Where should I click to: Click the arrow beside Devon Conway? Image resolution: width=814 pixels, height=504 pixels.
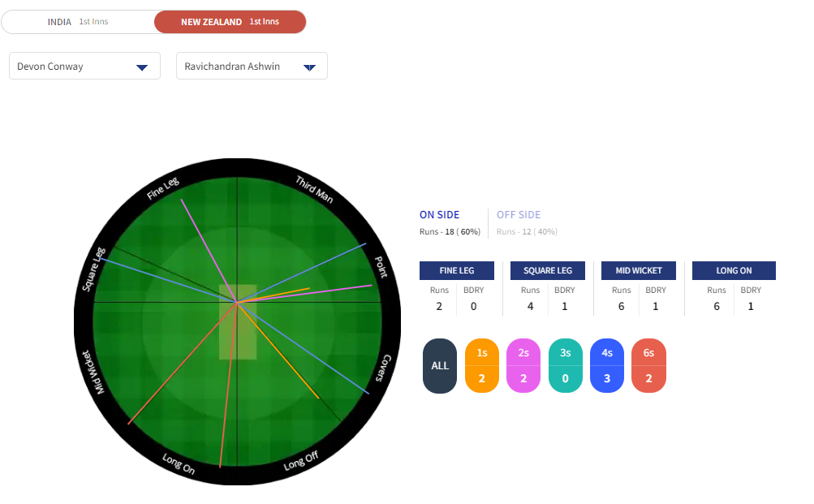click(142, 67)
